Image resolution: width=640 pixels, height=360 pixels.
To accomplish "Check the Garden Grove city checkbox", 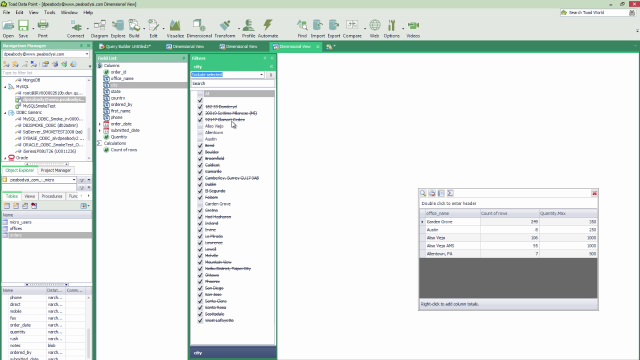I will coord(200,204).
